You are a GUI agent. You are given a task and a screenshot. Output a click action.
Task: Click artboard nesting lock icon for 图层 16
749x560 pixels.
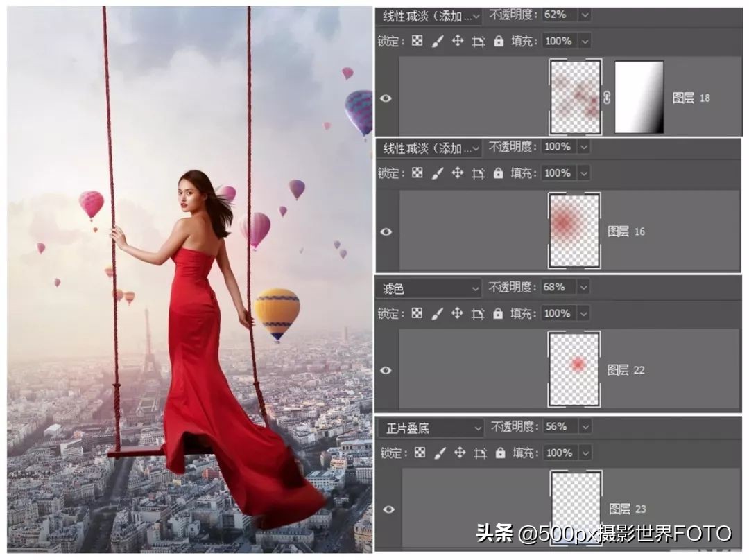pos(478,173)
